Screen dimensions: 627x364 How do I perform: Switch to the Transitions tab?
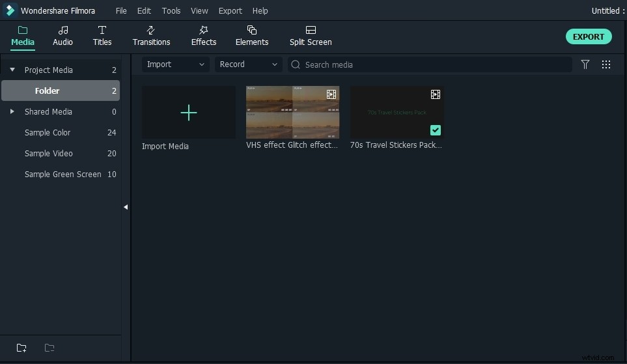[151, 36]
